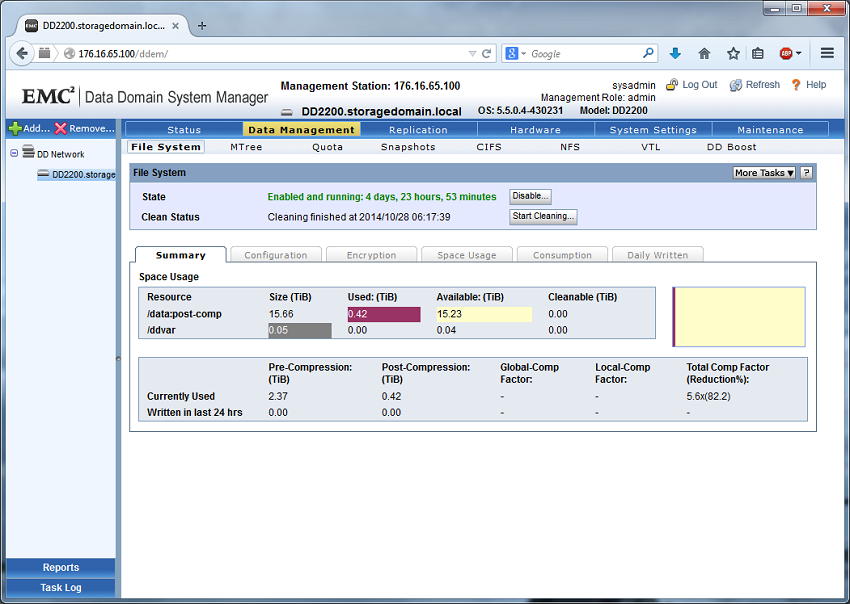Go to the browser home icon
This screenshot has width=850, height=604.
(704, 54)
